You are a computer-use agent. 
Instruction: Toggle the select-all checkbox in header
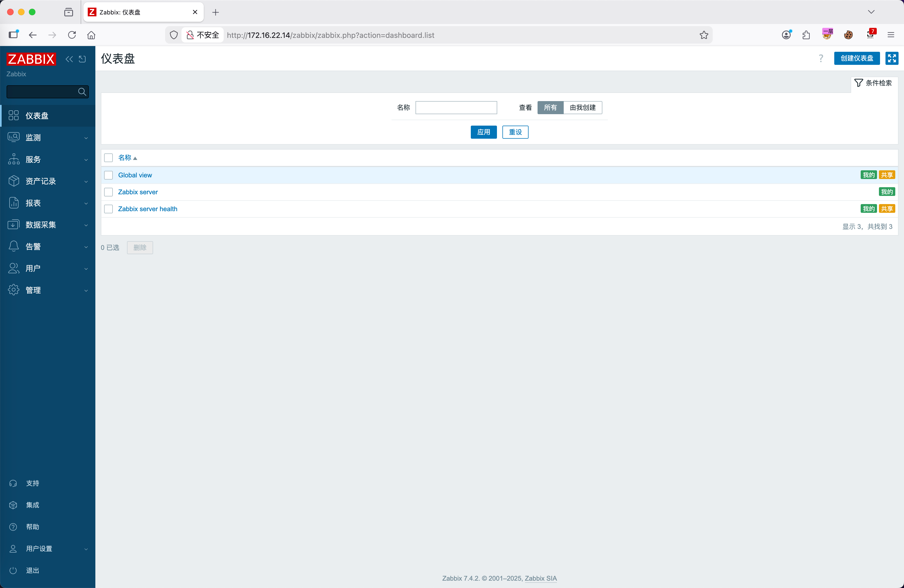(x=109, y=158)
